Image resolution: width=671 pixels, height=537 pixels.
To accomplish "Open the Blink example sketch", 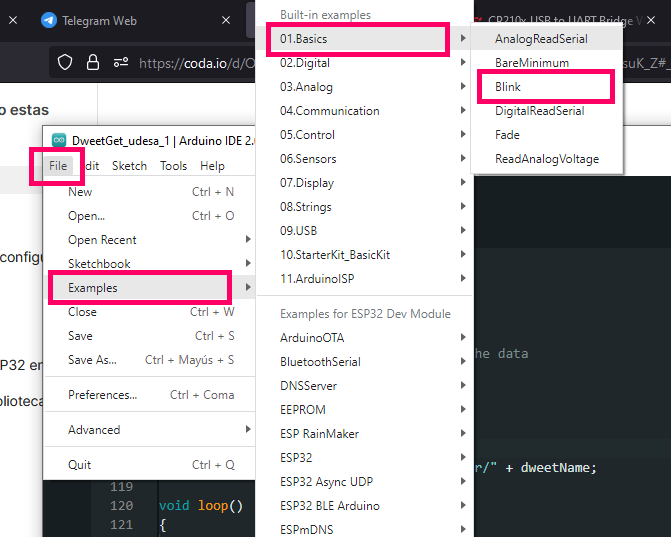I will coord(547,86).
